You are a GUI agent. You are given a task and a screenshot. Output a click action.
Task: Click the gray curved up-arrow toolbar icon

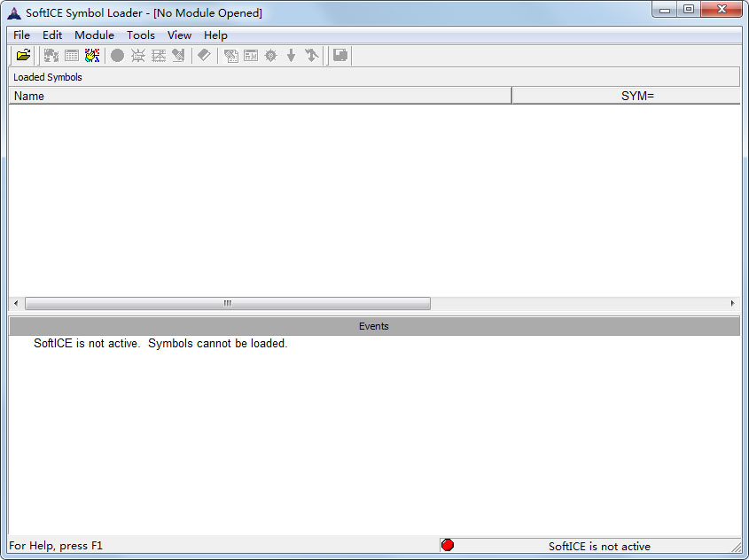click(x=311, y=55)
